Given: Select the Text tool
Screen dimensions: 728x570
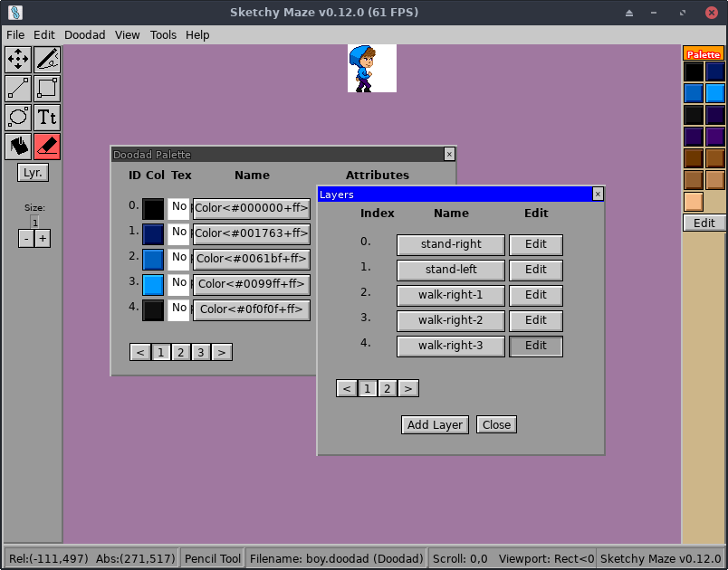Looking at the screenshot, I should coord(46,117).
